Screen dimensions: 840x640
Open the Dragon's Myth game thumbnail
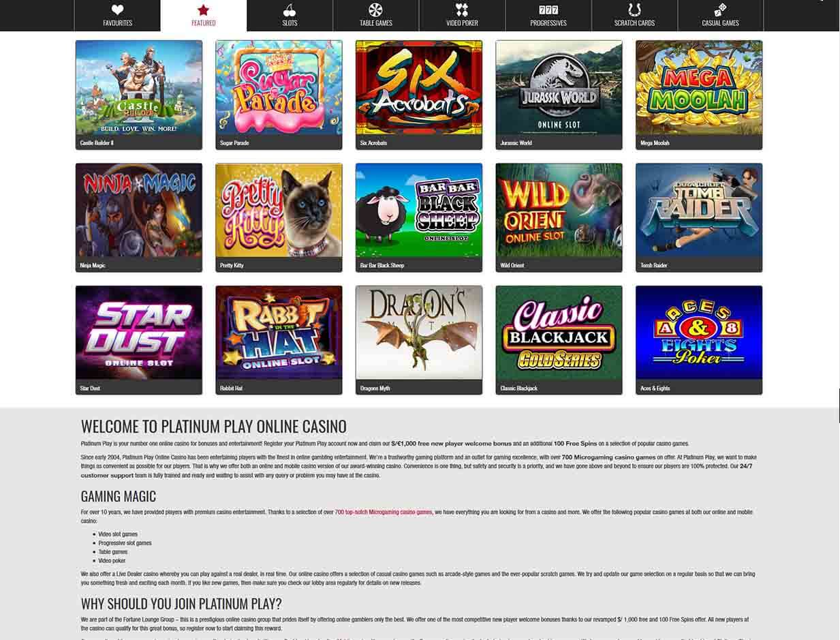(x=419, y=333)
